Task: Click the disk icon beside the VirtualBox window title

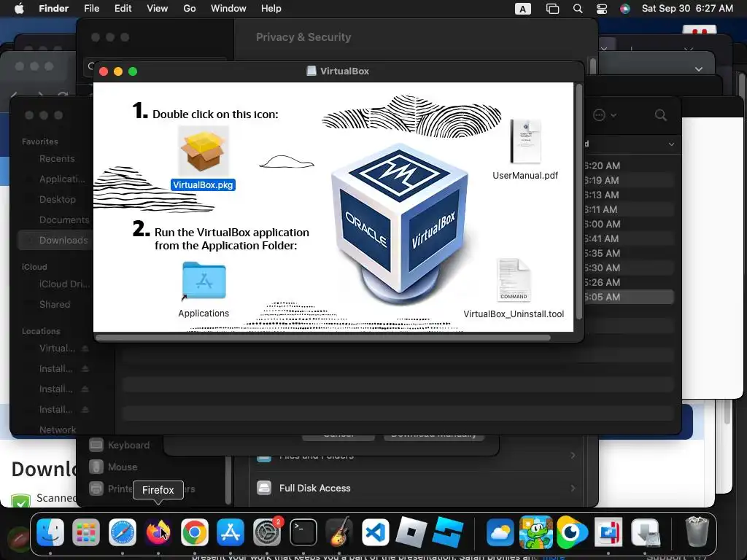Action: coord(311,71)
